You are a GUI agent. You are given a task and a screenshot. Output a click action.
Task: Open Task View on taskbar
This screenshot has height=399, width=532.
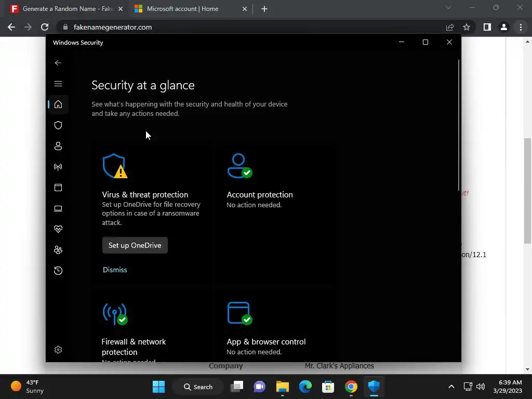pyautogui.click(x=237, y=387)
